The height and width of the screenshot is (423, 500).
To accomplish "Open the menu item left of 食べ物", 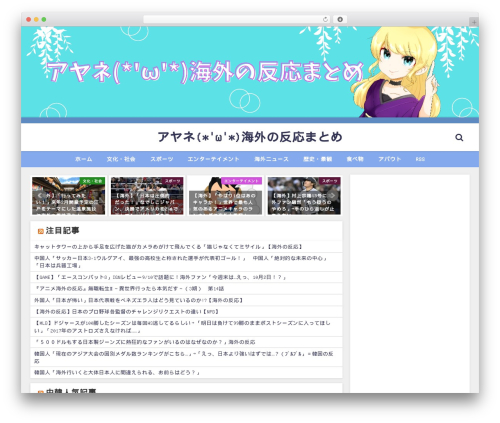I will pyautogui.click(x=317, y=159).
